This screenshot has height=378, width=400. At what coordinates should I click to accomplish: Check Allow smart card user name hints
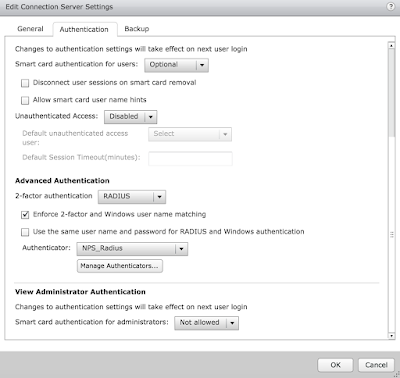(x=25, y=100)
